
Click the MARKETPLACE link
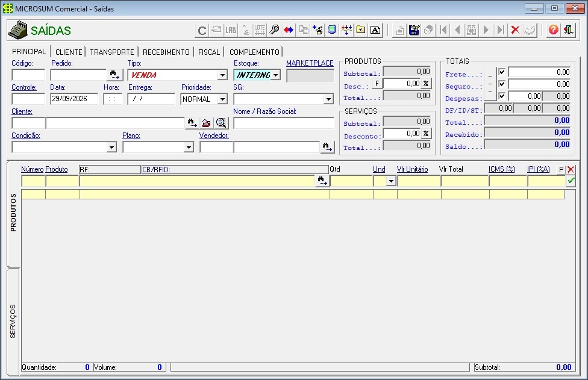tap(310, 63)
